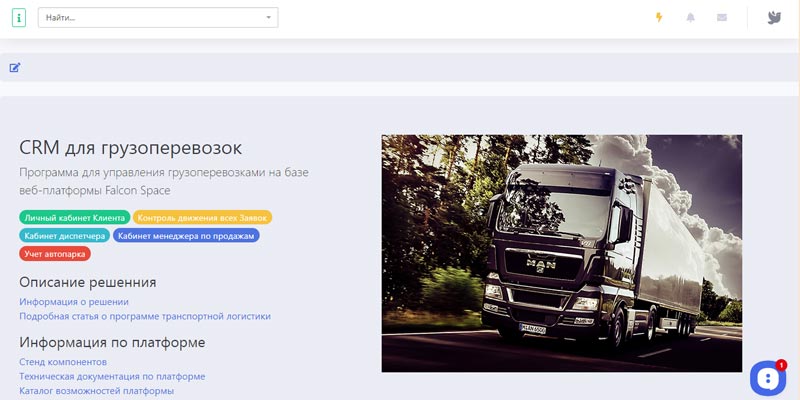The width and height of the screenshot is (800, 400).
Task: Open 'Каталог возможностей платформы' link
Action: 96,391
